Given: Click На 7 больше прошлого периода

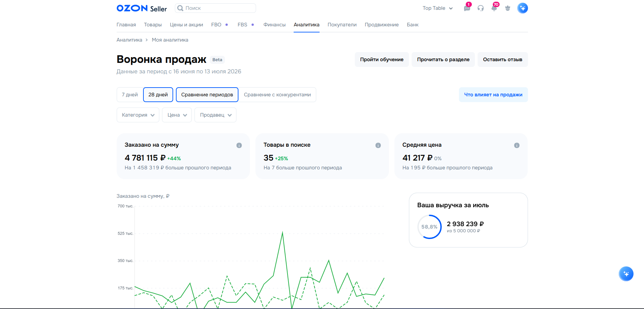Looking at the screenshot, I should coord(303,168).
